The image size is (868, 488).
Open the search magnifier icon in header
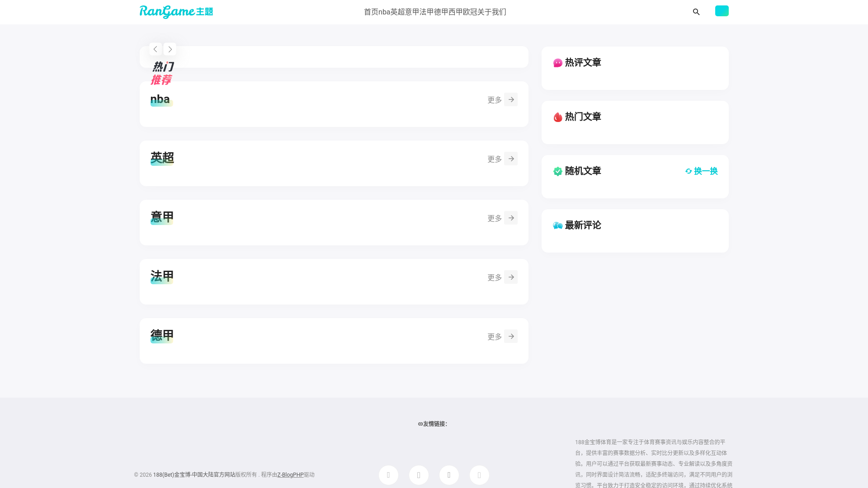(x=696, y=12)
